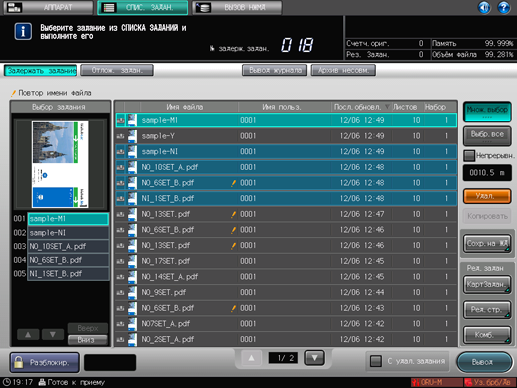
Task: Click the job type icon for NO7SET_A.pdf row
Action: [x=120, y=324]
